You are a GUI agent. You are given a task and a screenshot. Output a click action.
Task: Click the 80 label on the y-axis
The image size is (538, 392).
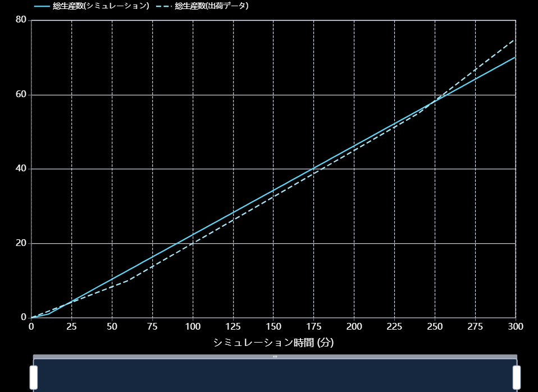(x=21, y=20)
